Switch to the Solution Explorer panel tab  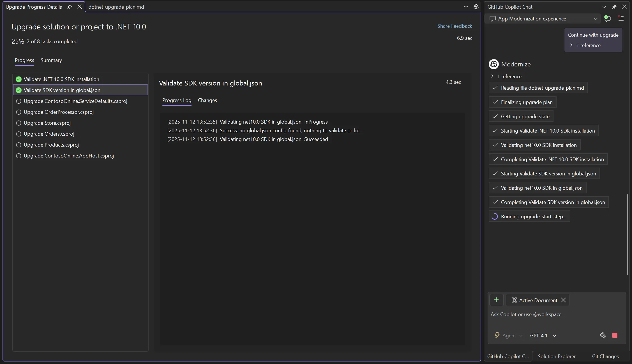click(x=556, y=356)
